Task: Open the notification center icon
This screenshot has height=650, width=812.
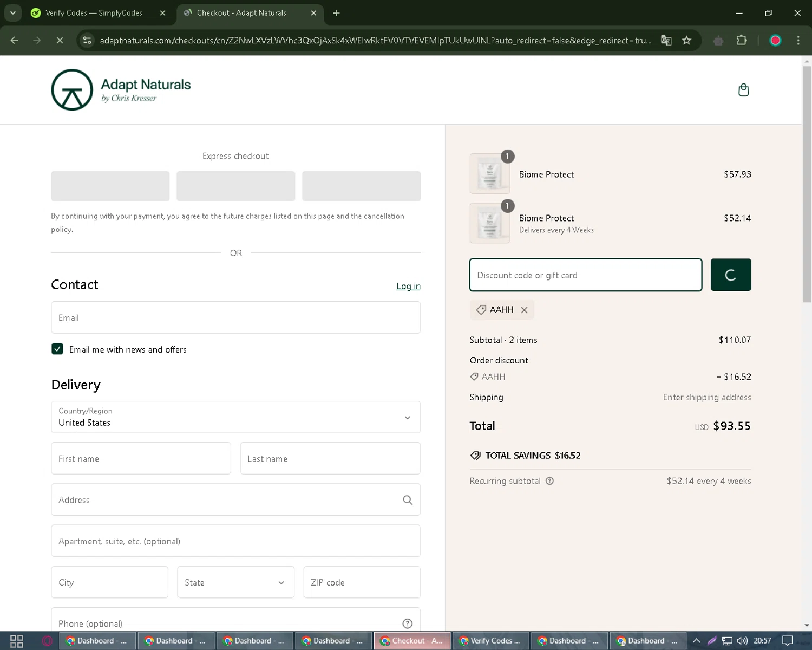Action: point(788,641)
